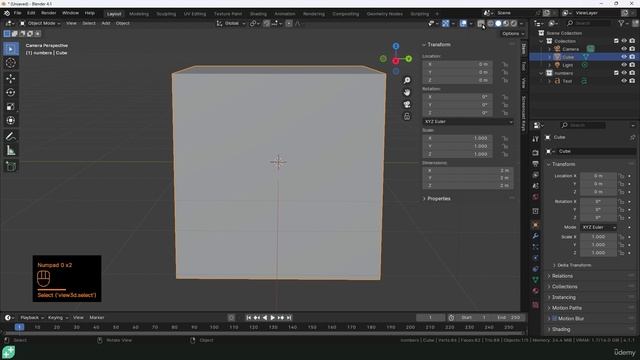Expand the Motion Paths panel
Screen dimensions: 640x360
567,308
